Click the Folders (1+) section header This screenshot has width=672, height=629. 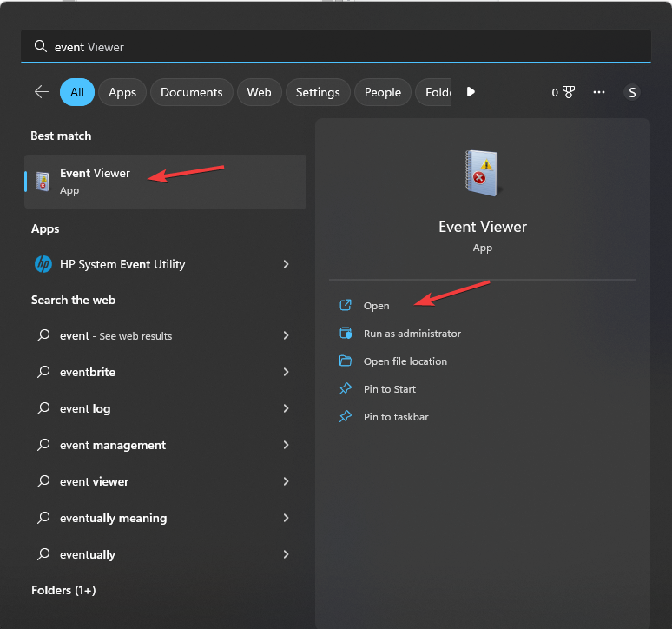coord(63,590)
